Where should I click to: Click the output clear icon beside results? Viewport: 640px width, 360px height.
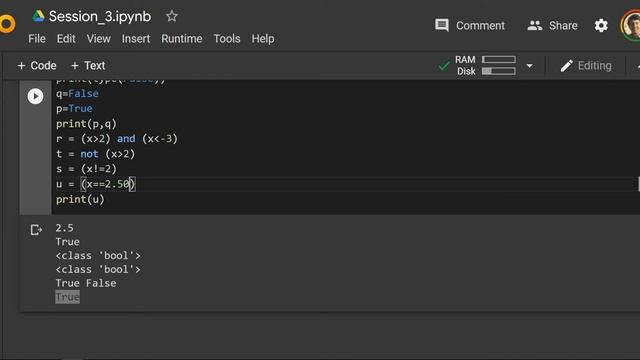(36, 230)
